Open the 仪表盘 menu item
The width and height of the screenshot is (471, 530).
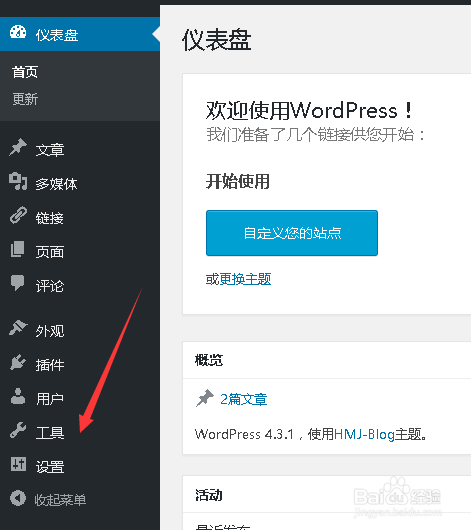[80, 34]
